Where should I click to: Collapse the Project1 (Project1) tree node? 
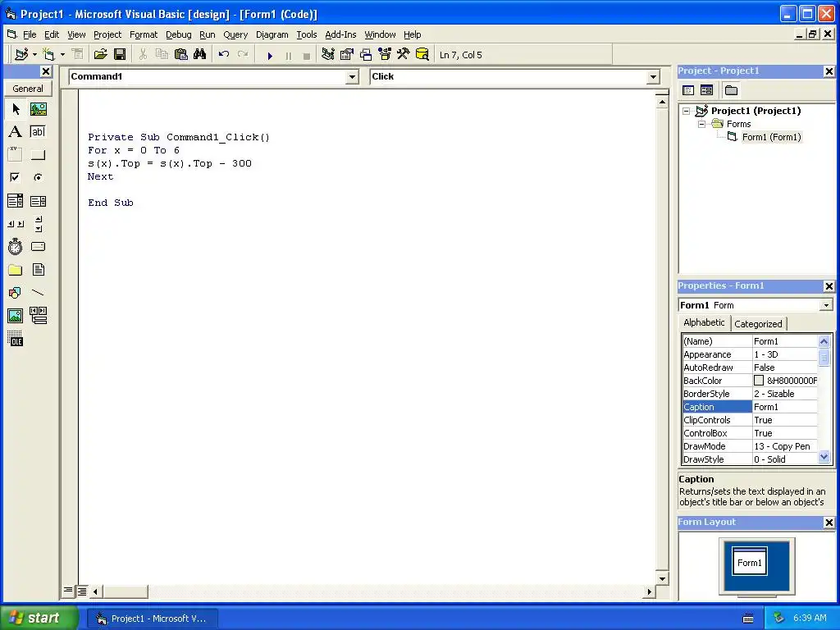point(687,111)
